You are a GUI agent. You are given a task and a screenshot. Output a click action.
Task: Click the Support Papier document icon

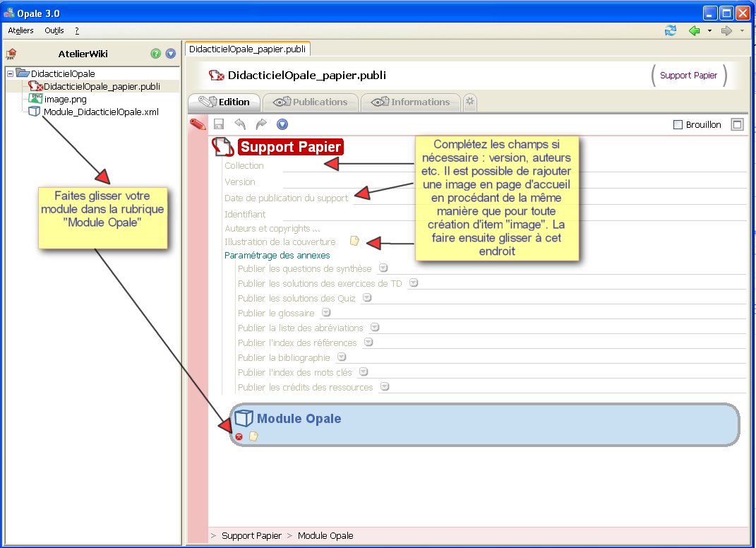pos(223,147)
